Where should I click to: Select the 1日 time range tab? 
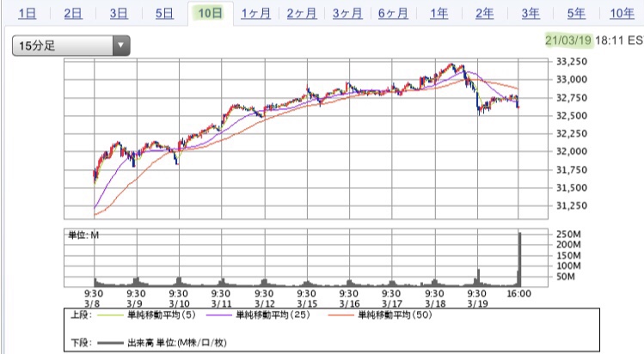click(x=28, y=14)
